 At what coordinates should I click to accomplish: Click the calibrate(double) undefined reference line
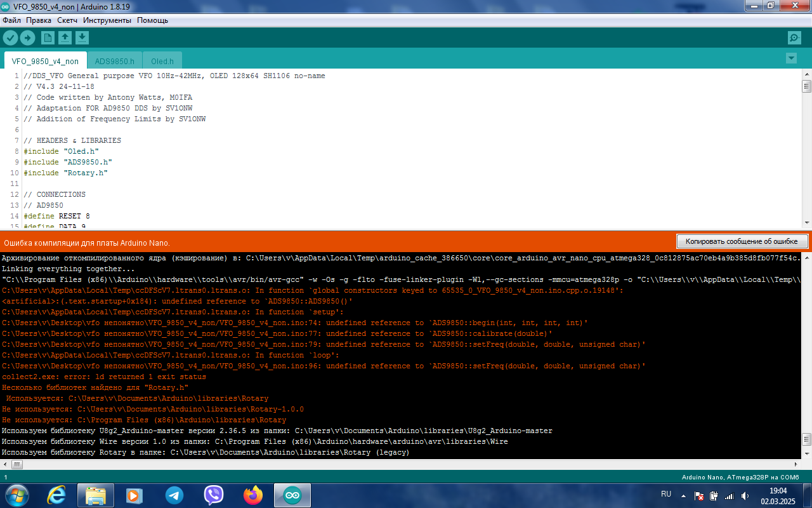pos(277,333)
